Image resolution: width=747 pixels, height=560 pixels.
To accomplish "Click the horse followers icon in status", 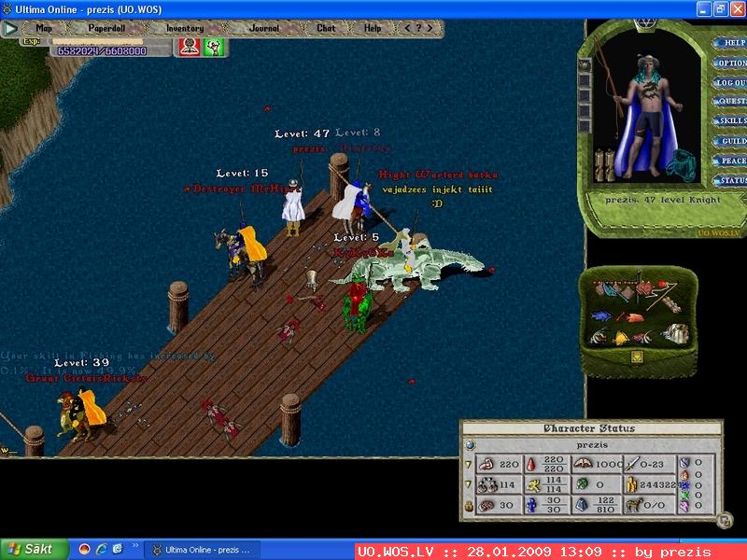I will click(634, 505).
